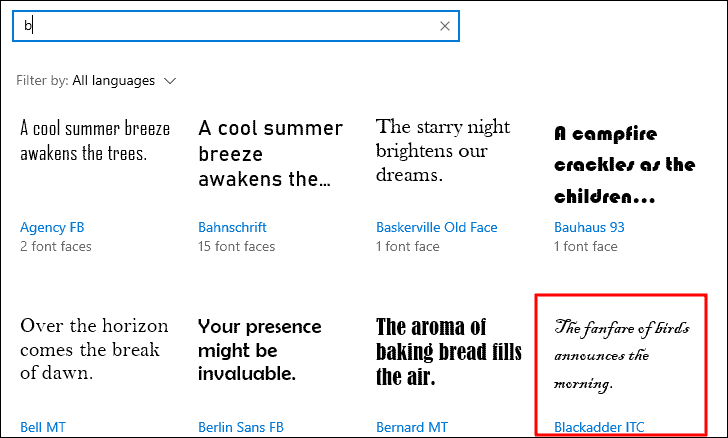Select the Bernard MT aroma preview
Image resolution: width=728 pixels, height=438 pixels.
(449, 352)
